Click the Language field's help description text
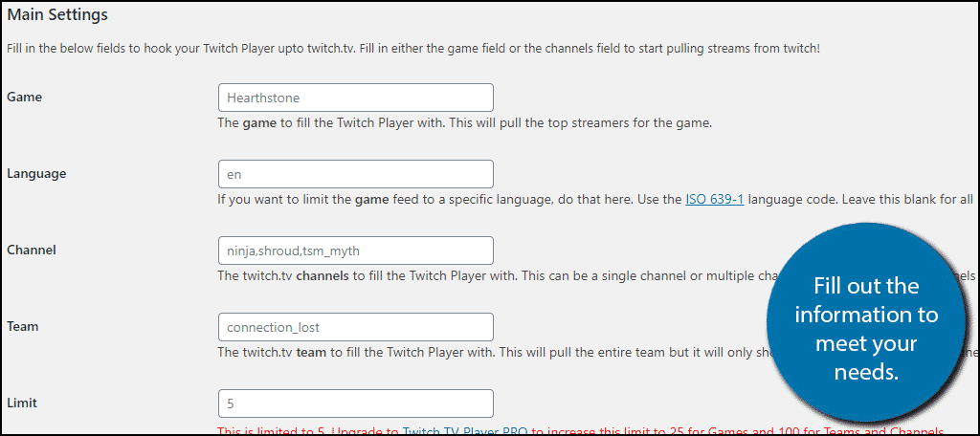 (x=595, y=200)
